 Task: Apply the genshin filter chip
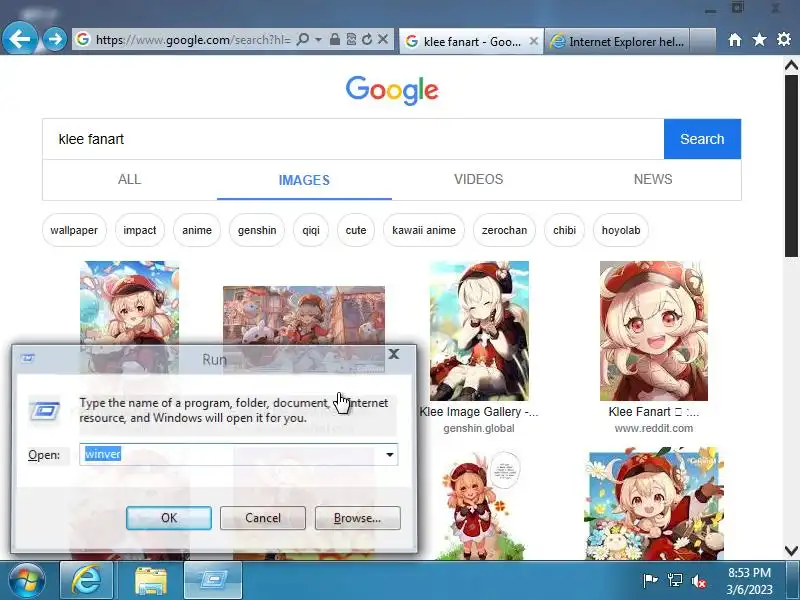click(x=257, y=230)
